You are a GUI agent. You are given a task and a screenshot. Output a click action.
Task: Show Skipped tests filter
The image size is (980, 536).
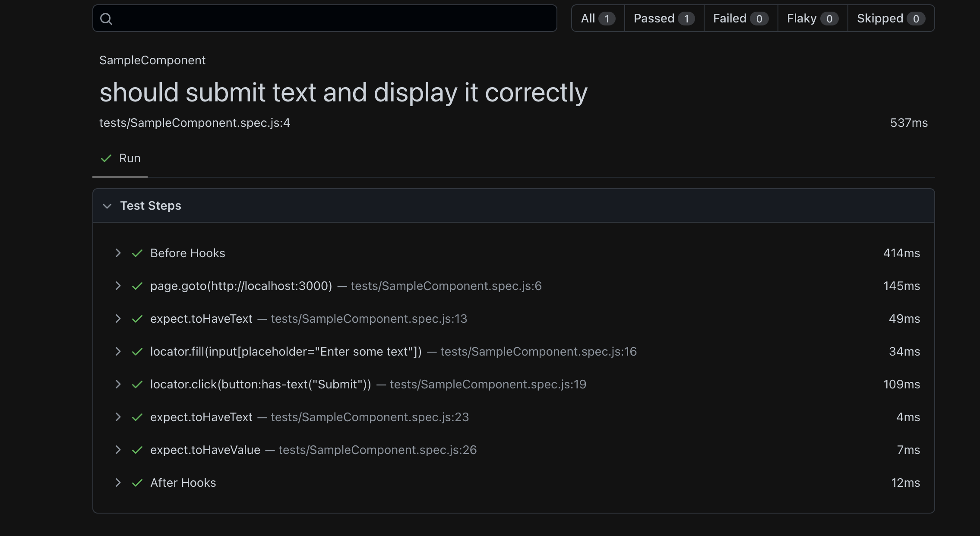coord(891,18)
